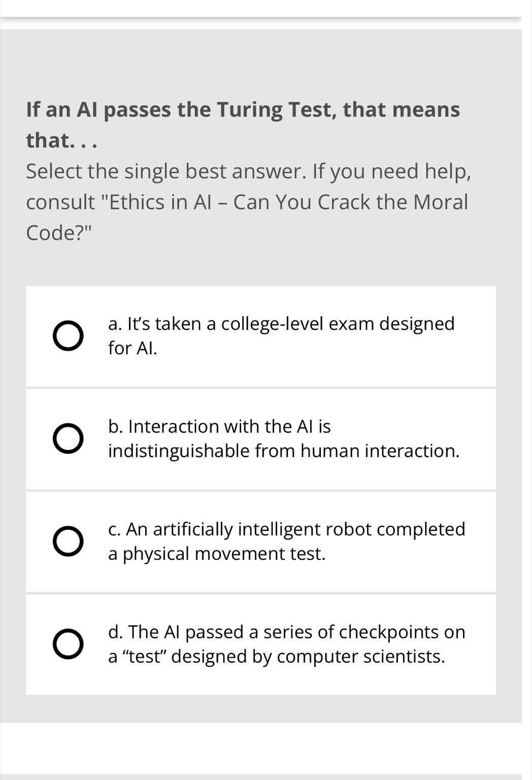Click the word "indistinguishable" in option b
532x780 pixels.
(179, 451)
